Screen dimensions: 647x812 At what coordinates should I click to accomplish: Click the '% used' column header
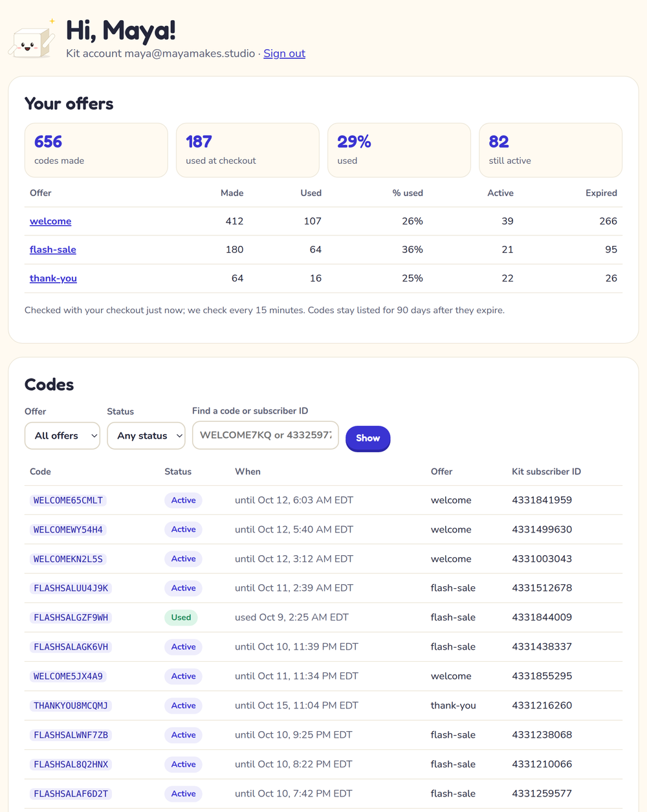408,193
